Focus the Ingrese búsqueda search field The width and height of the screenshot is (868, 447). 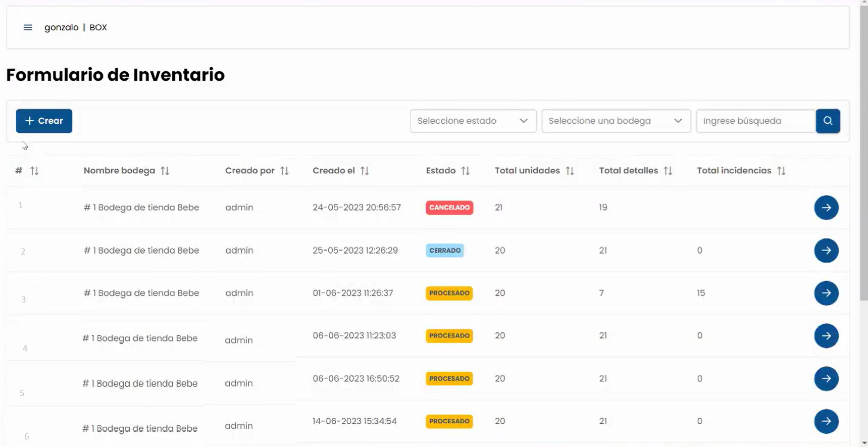755,121
